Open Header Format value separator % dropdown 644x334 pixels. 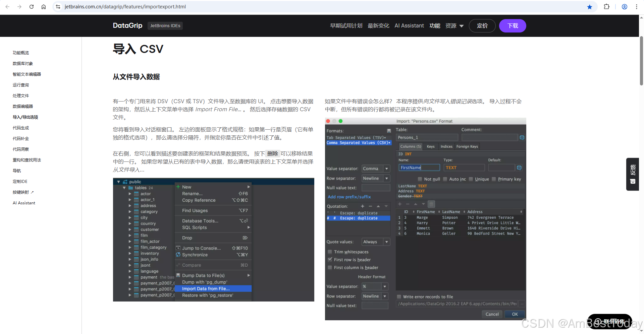375,286
